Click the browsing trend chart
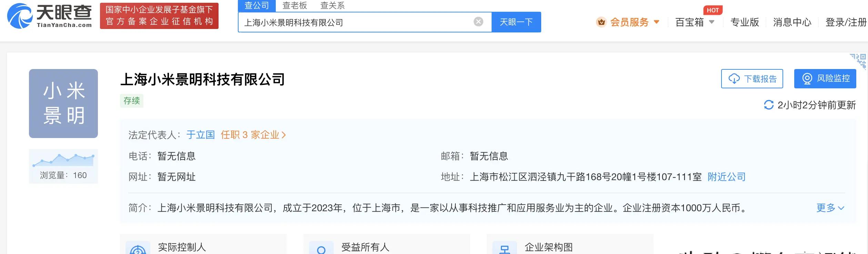 pos(63,160)
